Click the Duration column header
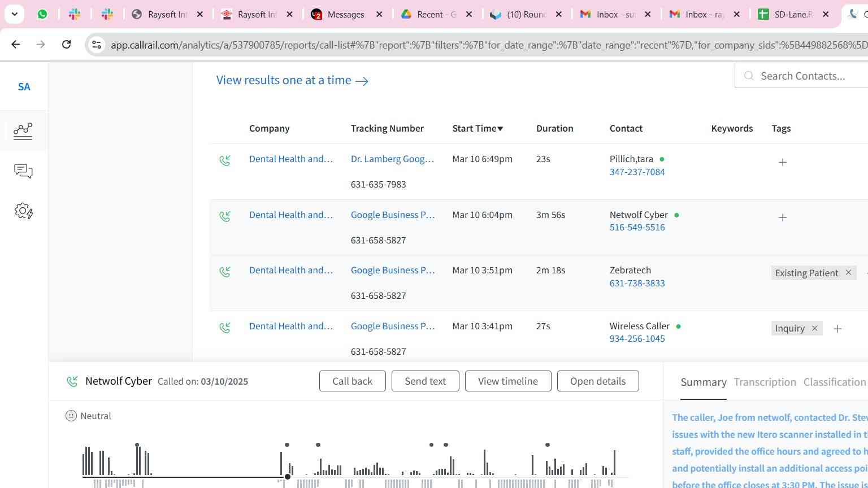Image resolution: width=868 pixels, height=488 pixels. [555, 128]
